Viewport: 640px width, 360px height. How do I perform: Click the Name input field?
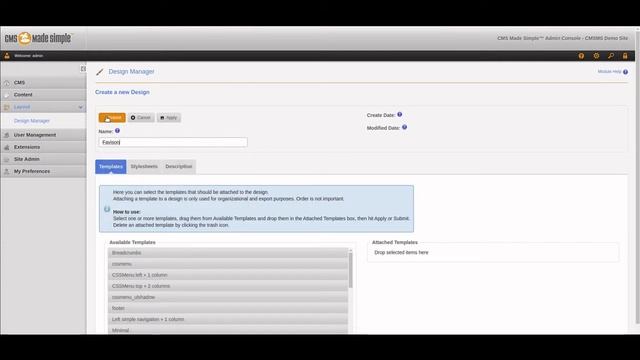pyautogui.click(x=173, y=142)
